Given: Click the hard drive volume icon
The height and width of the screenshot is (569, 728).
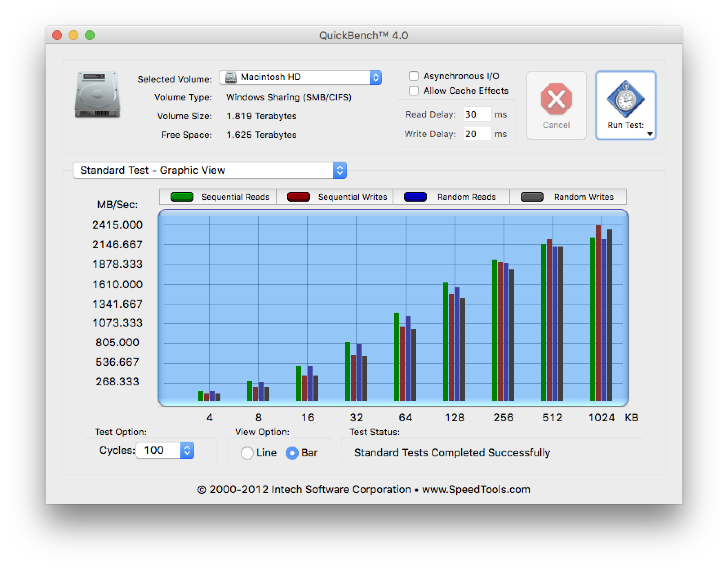Looking at the screenshot, I should tap(98, 95).
